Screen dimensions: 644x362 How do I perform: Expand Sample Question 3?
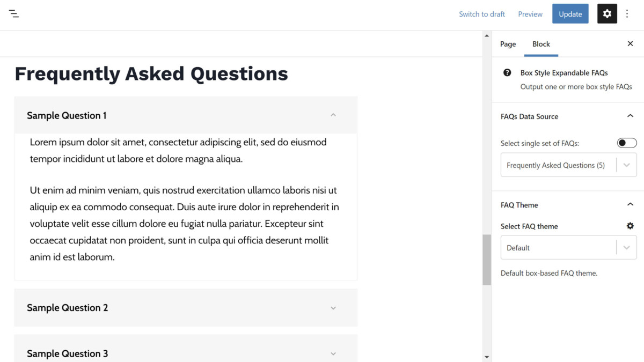click(333, 353)
